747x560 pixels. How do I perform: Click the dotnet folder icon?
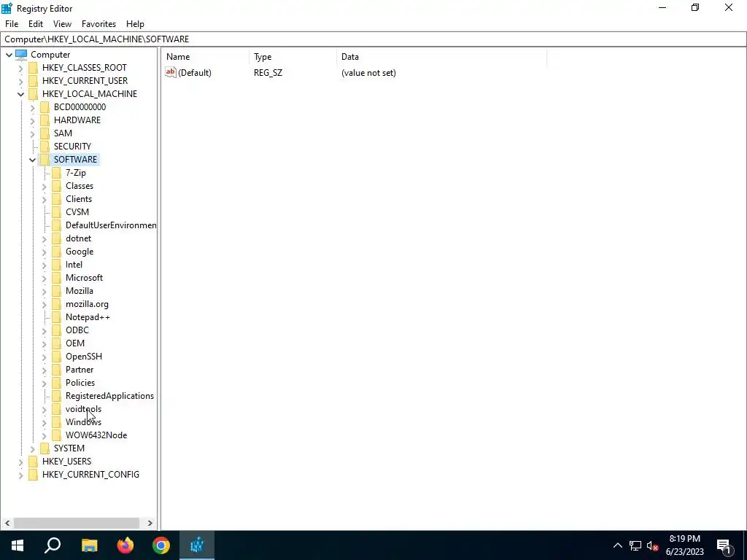coord(57,238)
